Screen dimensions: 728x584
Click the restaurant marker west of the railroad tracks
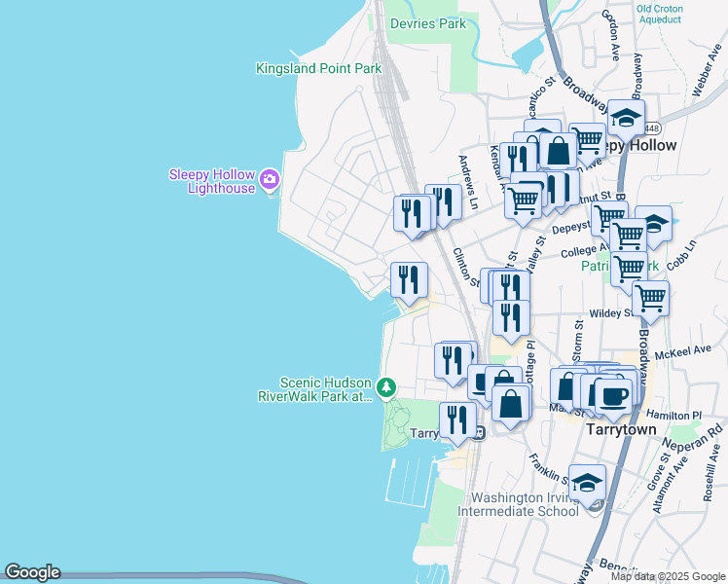pos(412,214)
